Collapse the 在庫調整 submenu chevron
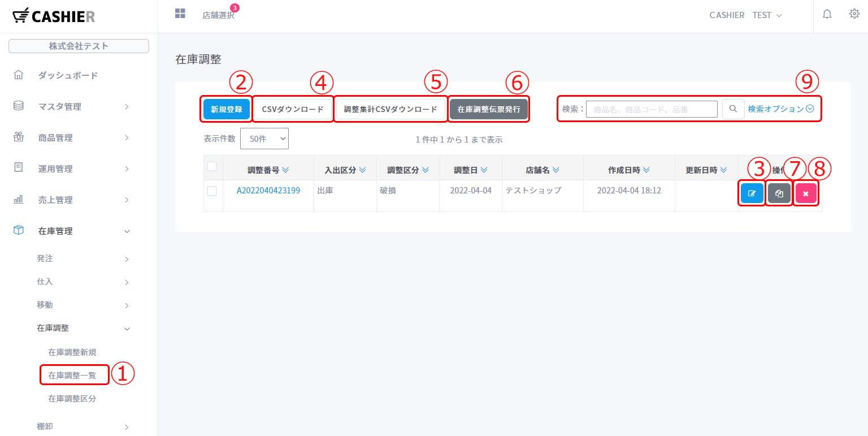Viewport: 868px width, 436px height. tap(127, 329)
